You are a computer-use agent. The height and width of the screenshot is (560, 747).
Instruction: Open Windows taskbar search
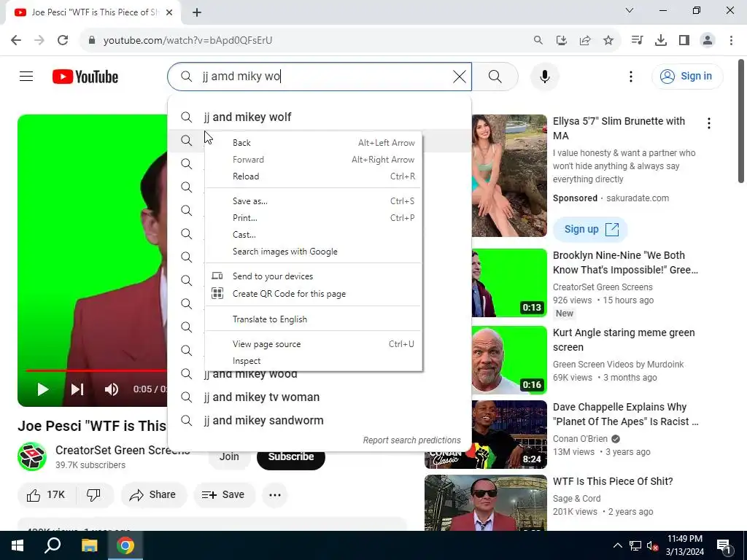(53, 545)
